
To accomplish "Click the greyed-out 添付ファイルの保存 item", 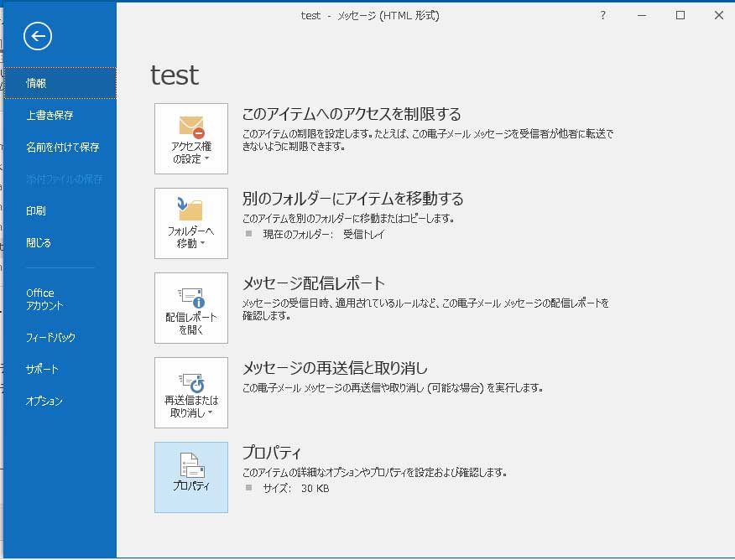I will (62, 179).
